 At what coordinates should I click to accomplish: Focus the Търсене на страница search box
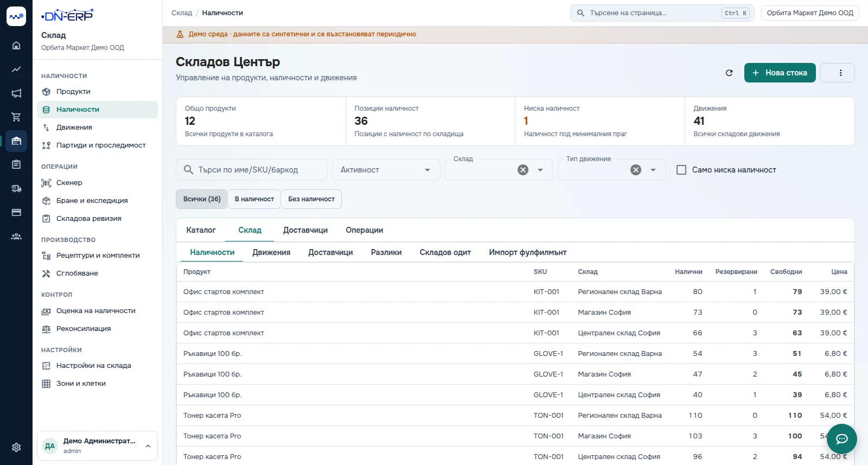[662, 13]
